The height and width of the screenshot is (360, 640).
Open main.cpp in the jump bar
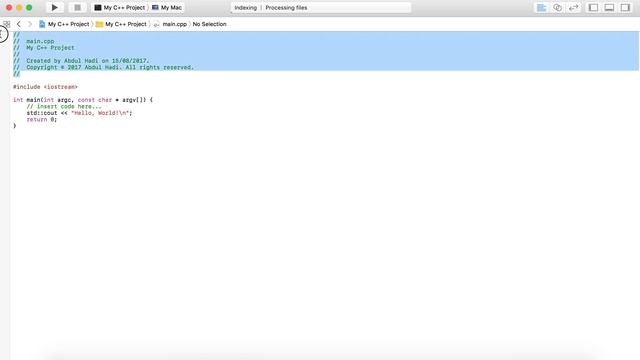(170, 24)
